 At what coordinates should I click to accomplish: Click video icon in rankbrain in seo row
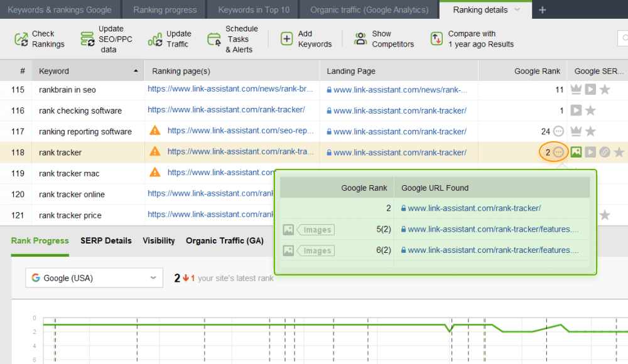coord(590,90)
